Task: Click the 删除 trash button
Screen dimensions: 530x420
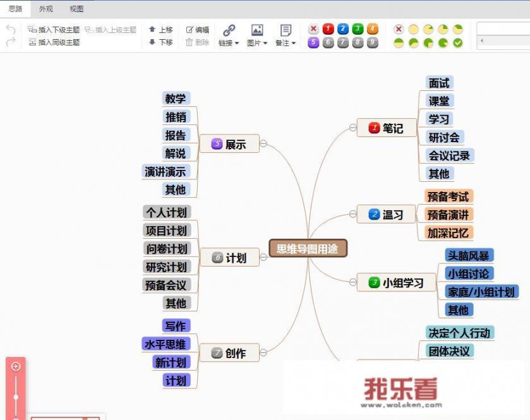Action: tap(197, 42)
